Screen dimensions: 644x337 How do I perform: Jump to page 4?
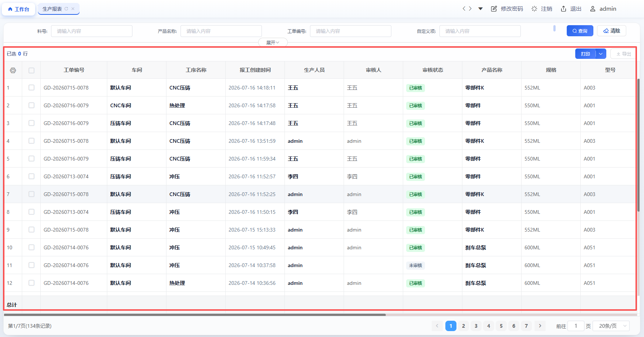click(489, 326)
